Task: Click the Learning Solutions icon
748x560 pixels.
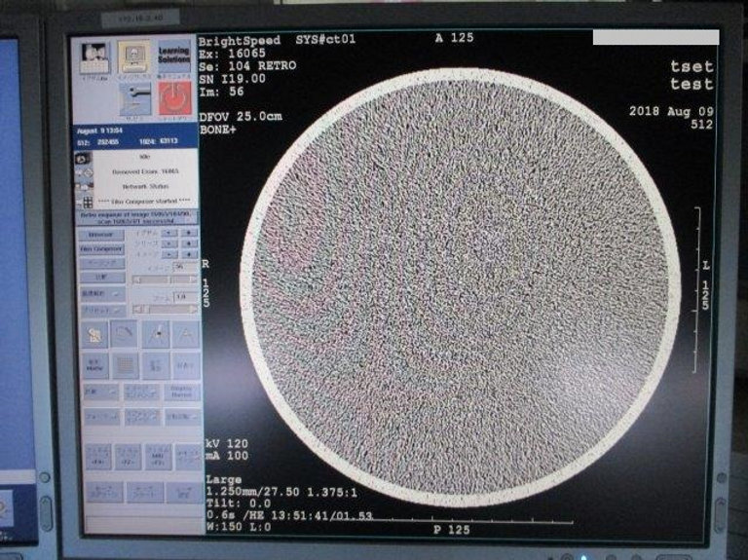Action: (x=174, y=57)
